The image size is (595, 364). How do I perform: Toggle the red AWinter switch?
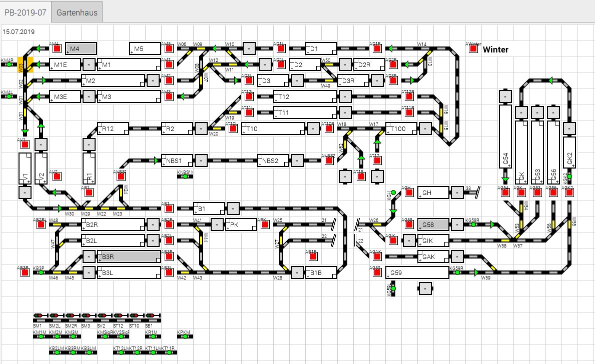pyautogui.click(x=473, y=49)
